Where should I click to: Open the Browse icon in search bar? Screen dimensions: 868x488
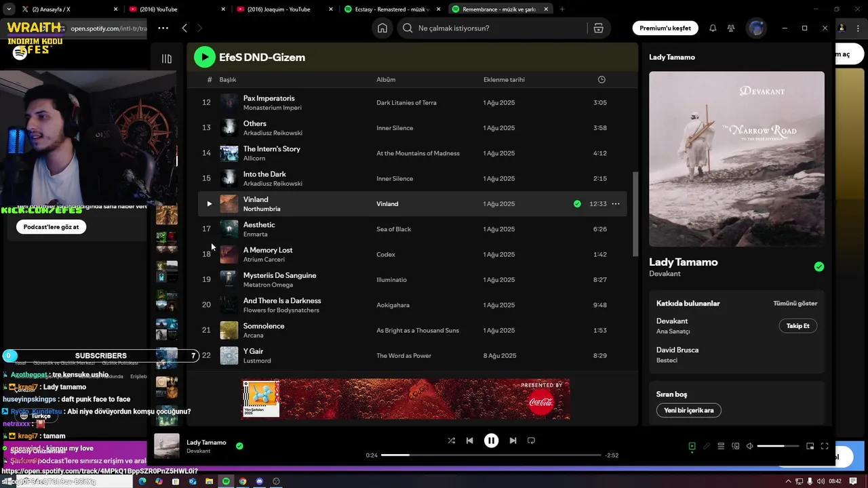pos(598,28)
